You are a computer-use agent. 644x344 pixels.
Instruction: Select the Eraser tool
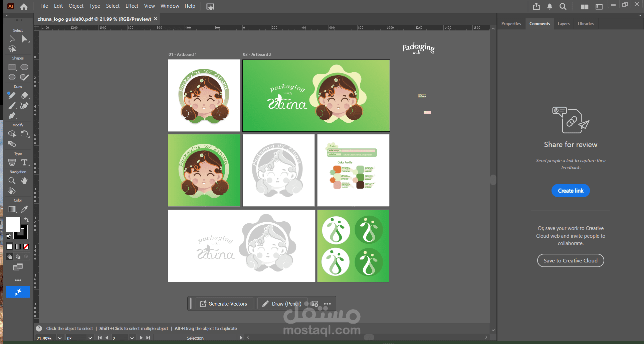24,96
